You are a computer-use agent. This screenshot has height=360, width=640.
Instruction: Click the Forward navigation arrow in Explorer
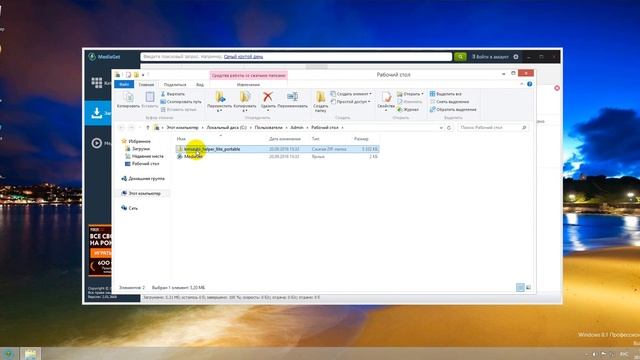pyautogui.click(x=131, y=128)
